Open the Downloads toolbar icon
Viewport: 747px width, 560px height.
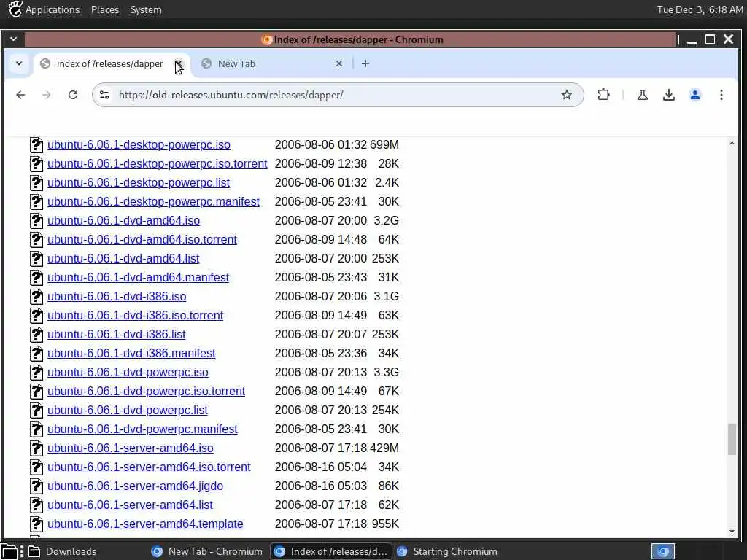[x=668, y=95]
